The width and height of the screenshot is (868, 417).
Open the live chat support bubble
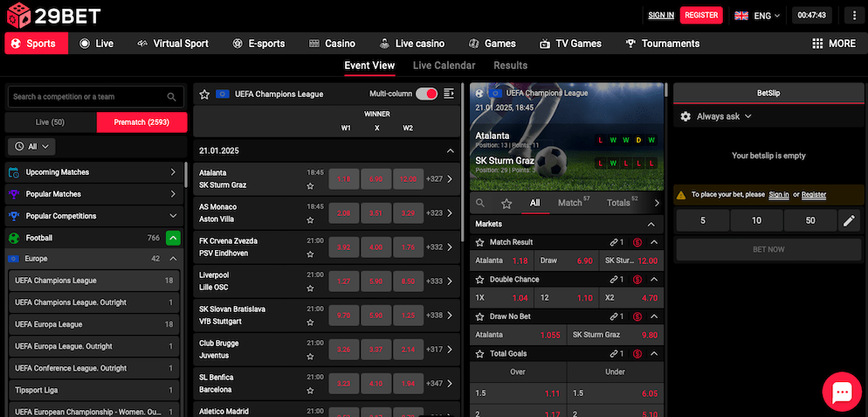842,392
